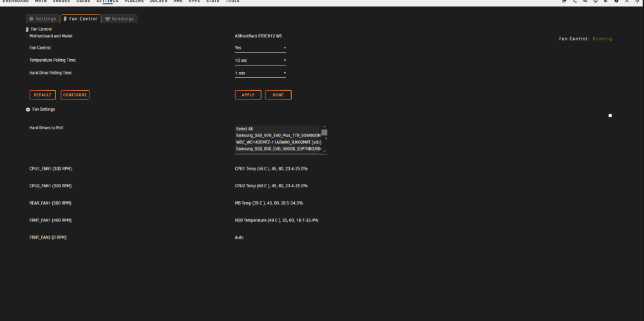The image size is (644, 321).
Task: Click the fan icon on Fan Control tab
Action: click(x=65, y=19)
